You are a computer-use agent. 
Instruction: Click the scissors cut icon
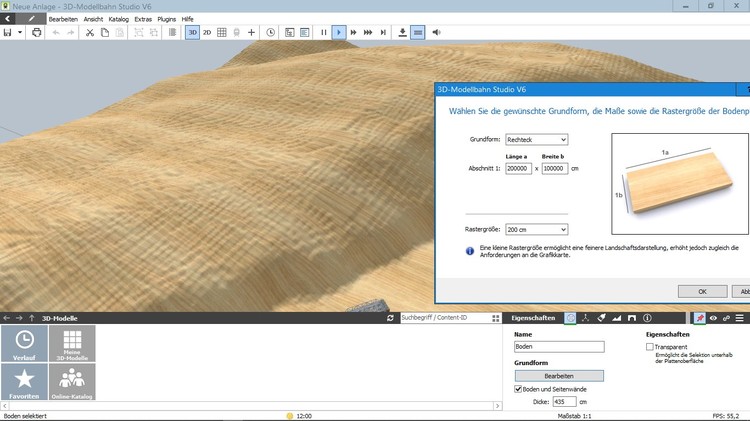point(90,32)
